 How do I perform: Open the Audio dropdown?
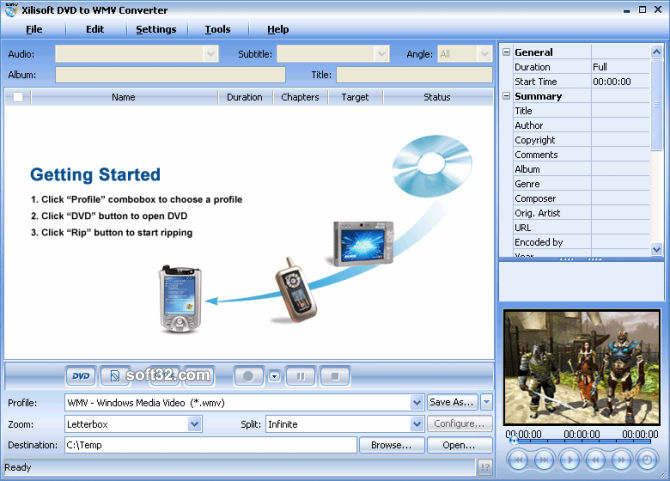point(210,54)
